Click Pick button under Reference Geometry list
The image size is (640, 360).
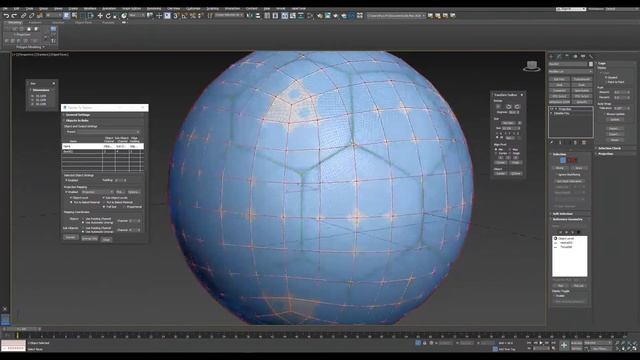pos(561,285)
